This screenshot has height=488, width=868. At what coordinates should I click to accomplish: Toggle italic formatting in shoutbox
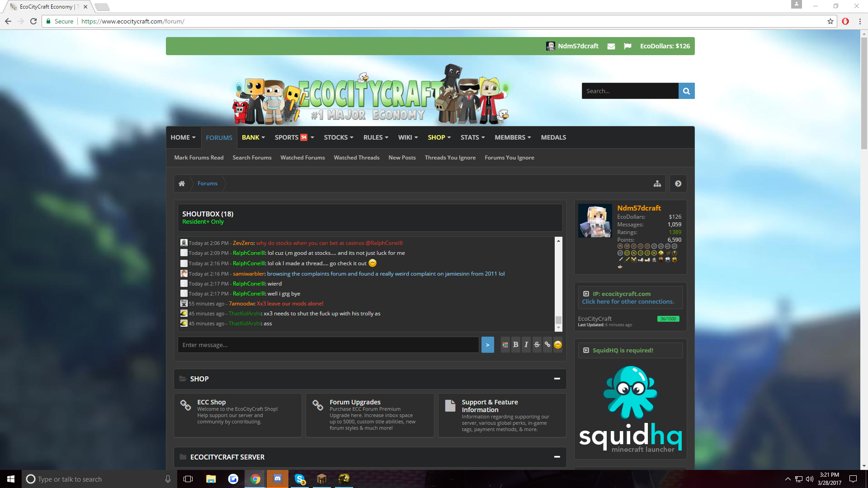tap(526, 345)
